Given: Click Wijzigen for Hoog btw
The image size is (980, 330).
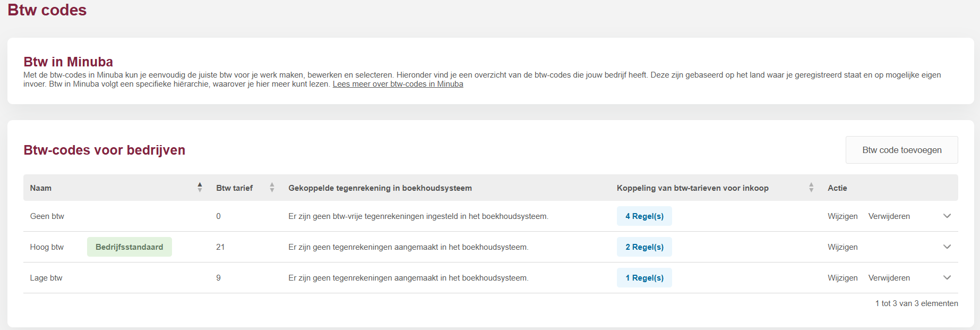Looking at the screenshot, I should pyautogui.click(x=842, y=247).
